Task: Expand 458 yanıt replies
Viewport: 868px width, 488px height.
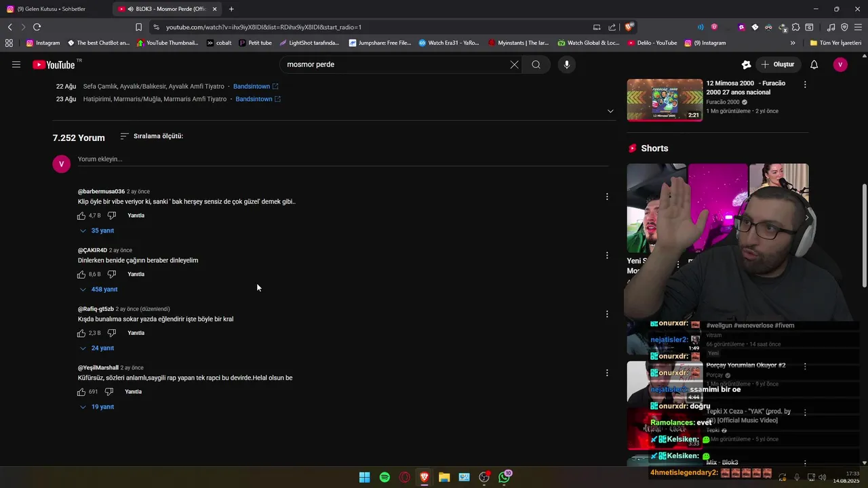Action: [x=99, y=289]
